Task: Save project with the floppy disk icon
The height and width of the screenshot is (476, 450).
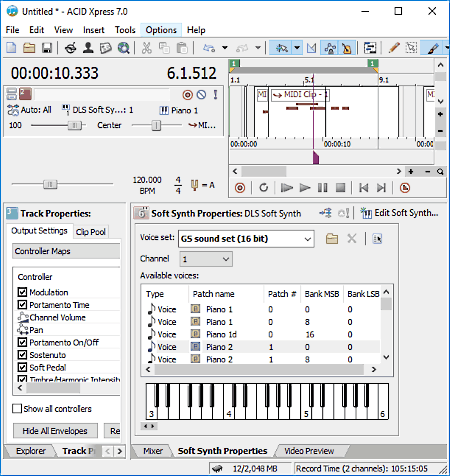Action: pyautogui.click(x=47, y=48)
